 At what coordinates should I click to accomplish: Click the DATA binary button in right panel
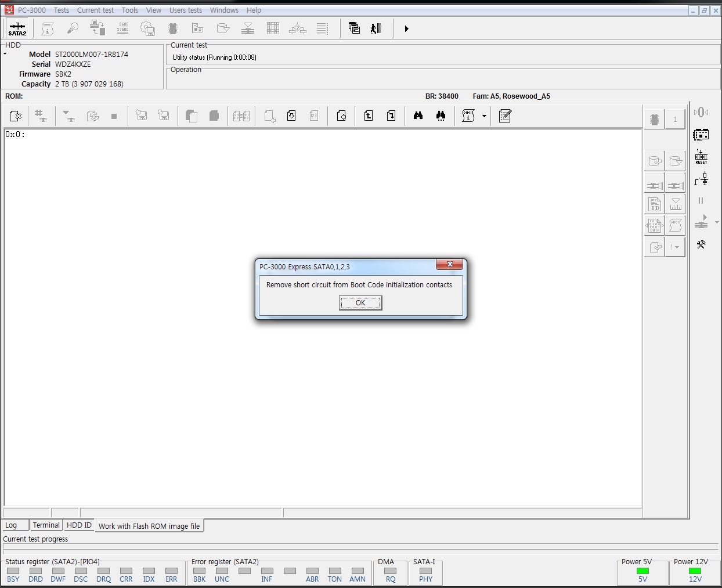pos(655,226)
